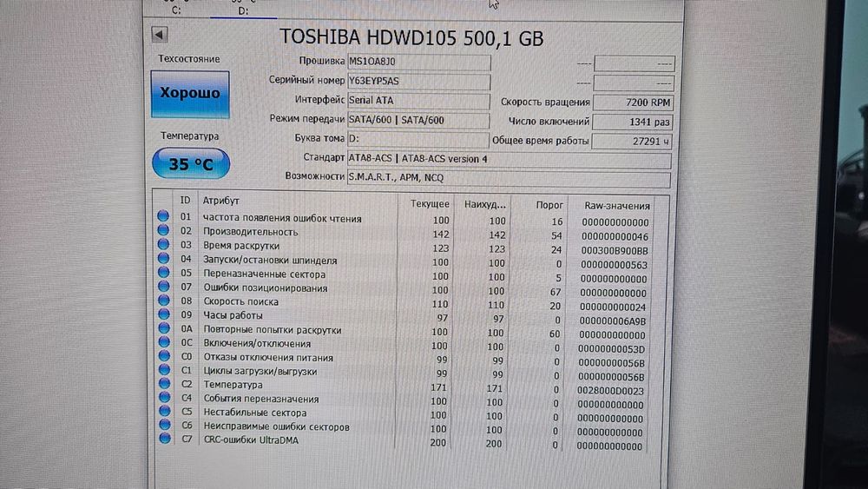Select the Производительность attribute text
Viewport: 868px width, 489px height.
(250, 232)
